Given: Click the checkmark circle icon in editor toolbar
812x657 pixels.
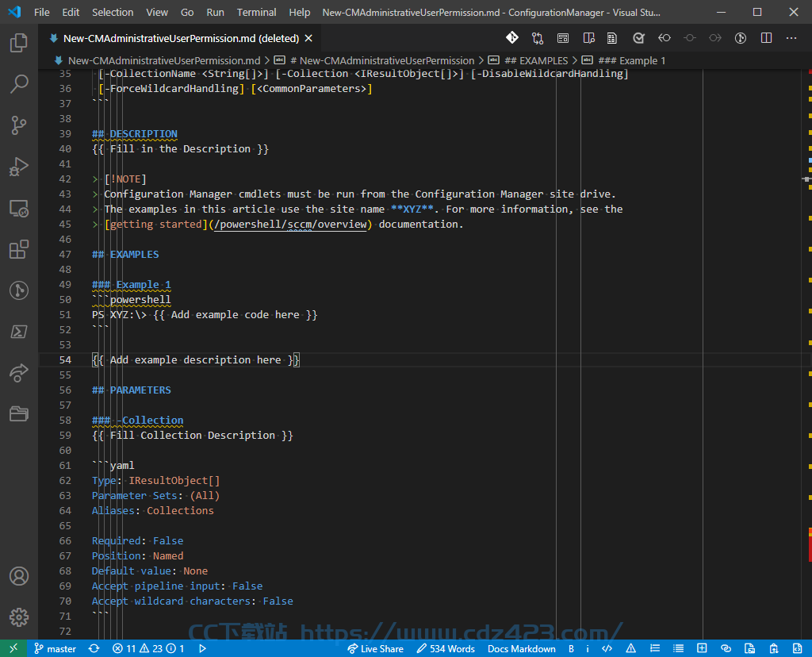Looking at the screenshot, I should coord(638,38).
